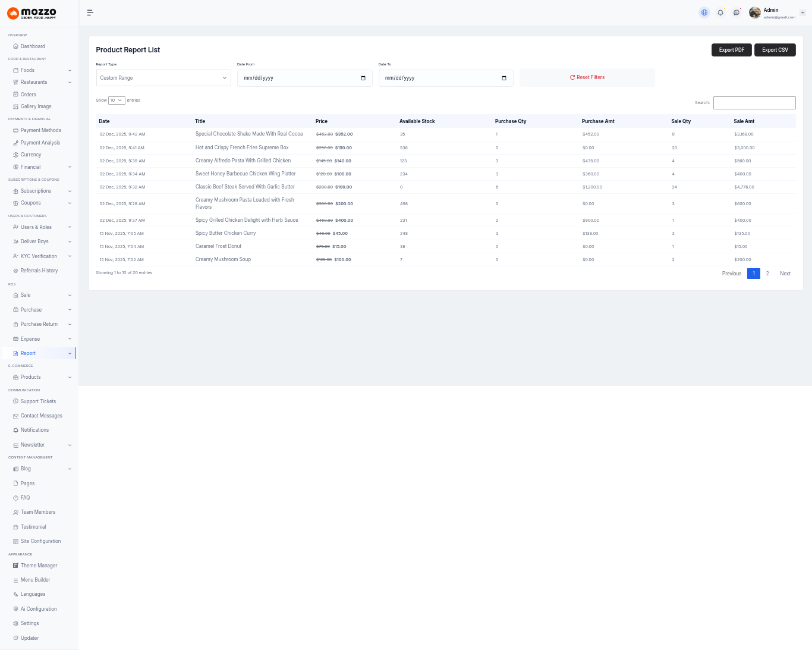Open the Report Type dropdown
Viewport: 812px width, 650px height.
[163, 78]
